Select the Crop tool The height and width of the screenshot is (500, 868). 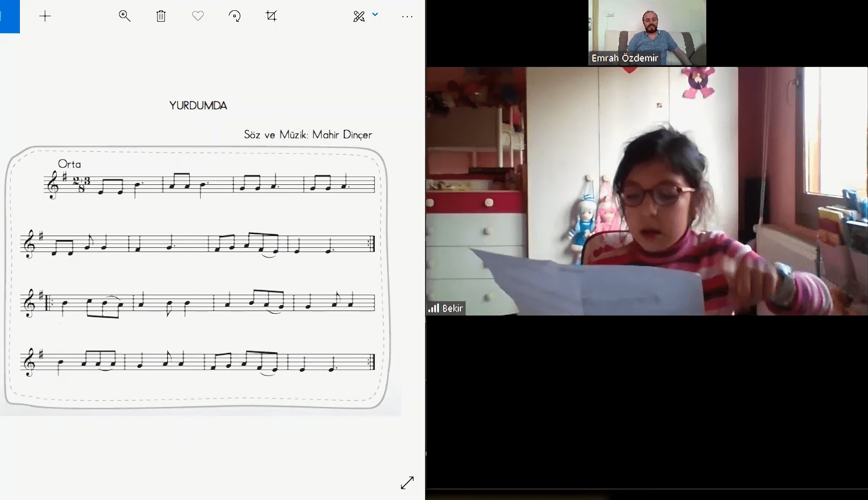[271, 16]
